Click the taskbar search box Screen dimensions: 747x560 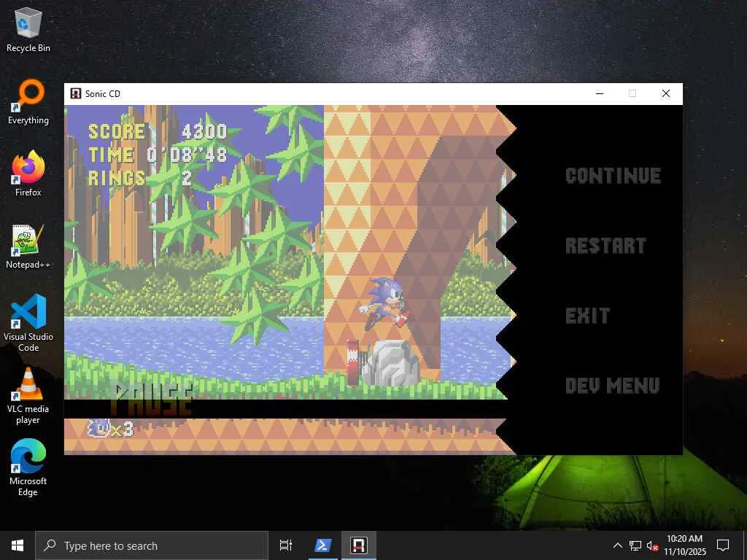point(152,545)
